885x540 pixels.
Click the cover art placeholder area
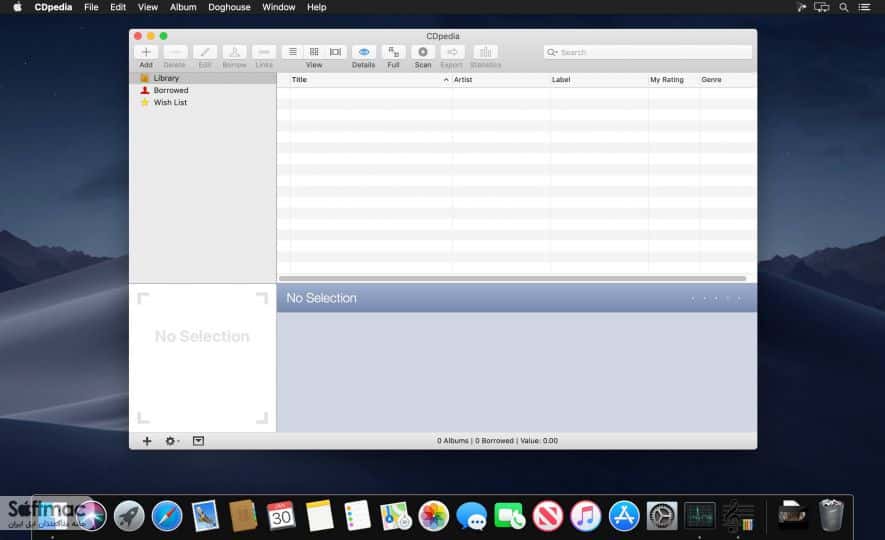203,358
